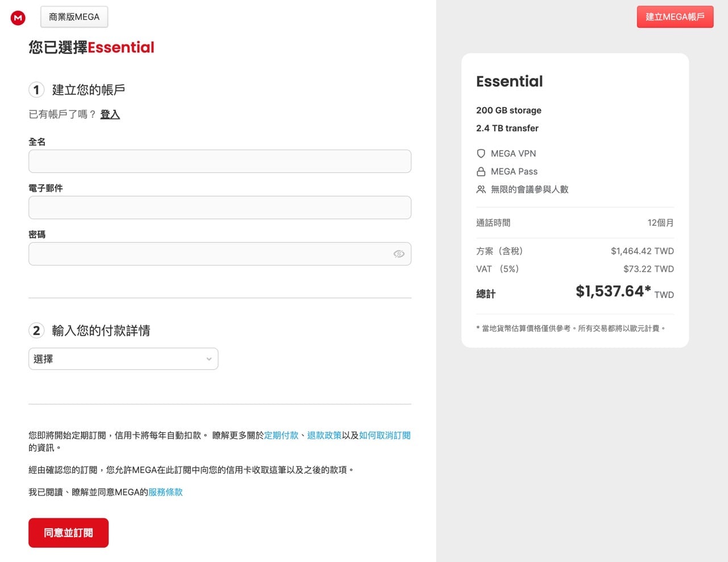Open the 服務條款 link
728x562 pixels.
166,492
